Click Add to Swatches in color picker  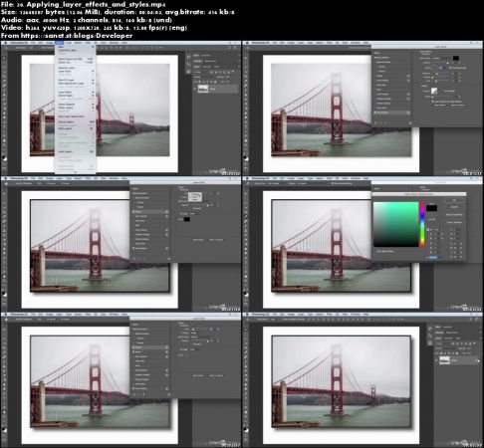pos(454,215)
